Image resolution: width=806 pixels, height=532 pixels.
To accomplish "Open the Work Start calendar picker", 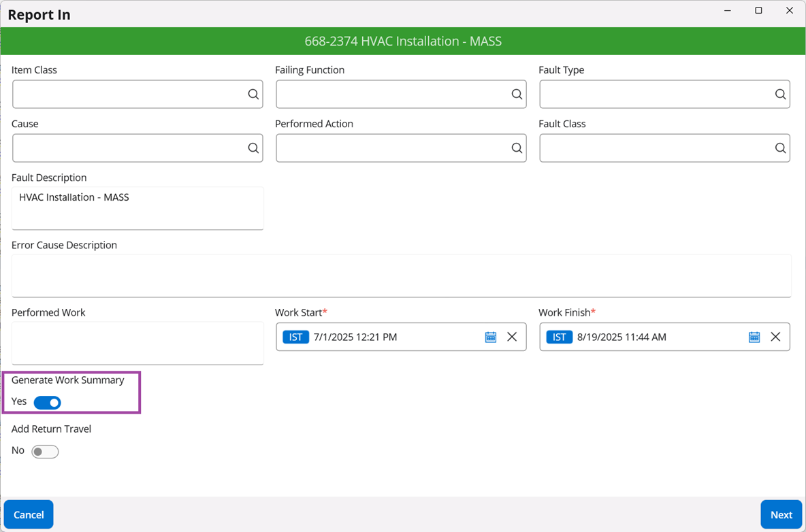I will click(x=490, y=337).
